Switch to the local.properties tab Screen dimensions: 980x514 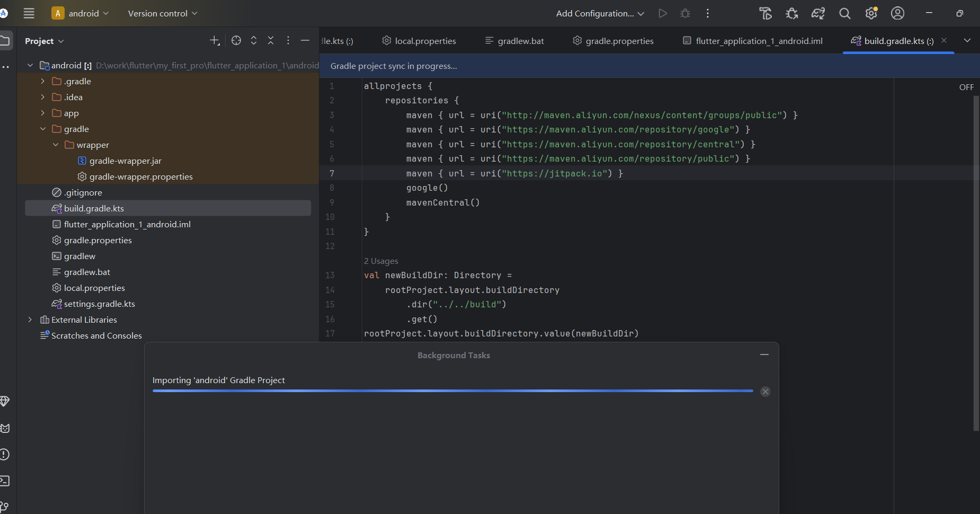point(419,41)
